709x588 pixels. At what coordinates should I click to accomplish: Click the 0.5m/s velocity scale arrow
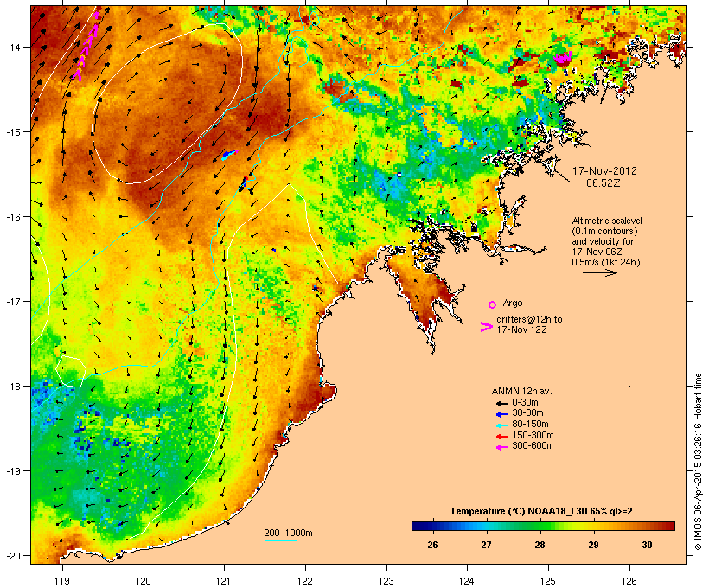[599, 272]
